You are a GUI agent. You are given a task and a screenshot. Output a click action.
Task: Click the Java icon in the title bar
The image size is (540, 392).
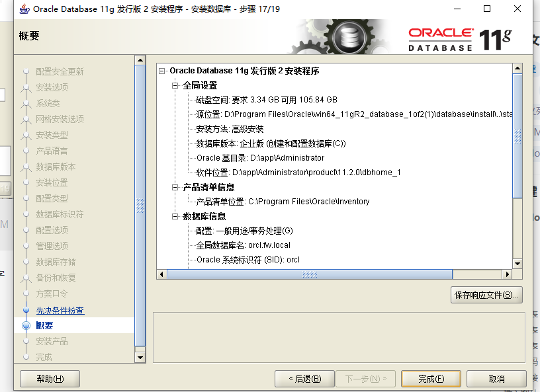coord(24,9)
